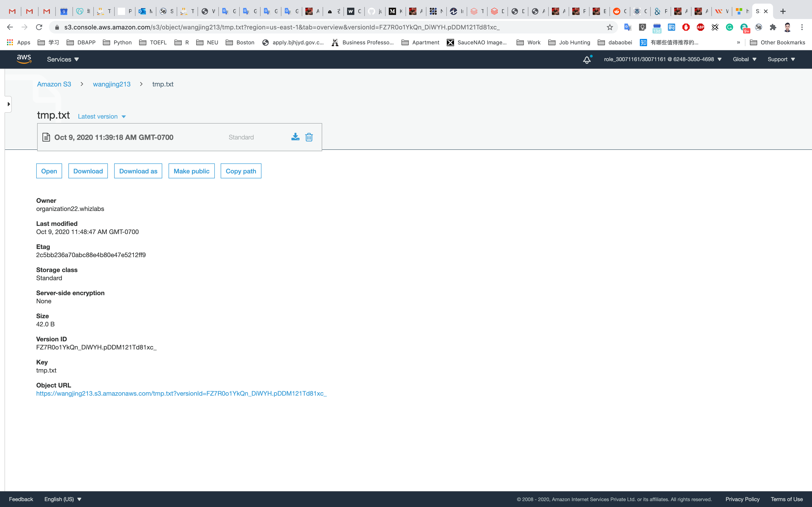Viewport: 812px width, 507px height.
Task: Click the AdBlock Plus extension icon
Action: coord(700,27)
